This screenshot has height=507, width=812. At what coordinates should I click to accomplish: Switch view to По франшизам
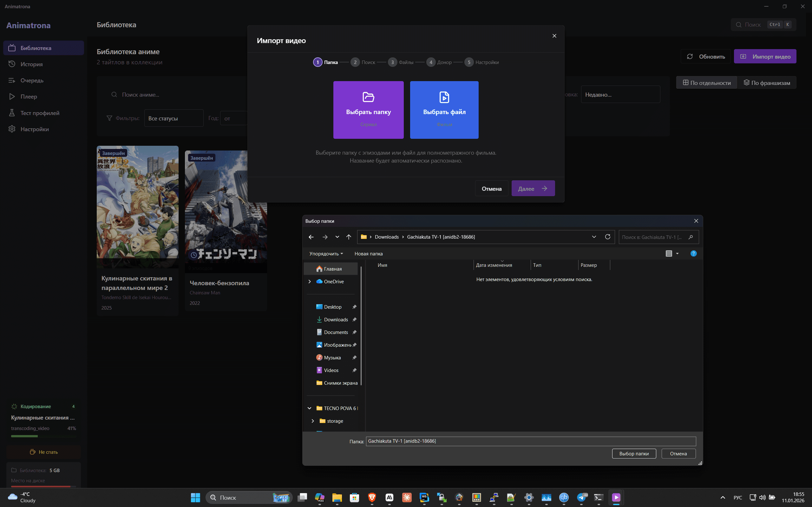pyautogui.click(x=767, y=83)
